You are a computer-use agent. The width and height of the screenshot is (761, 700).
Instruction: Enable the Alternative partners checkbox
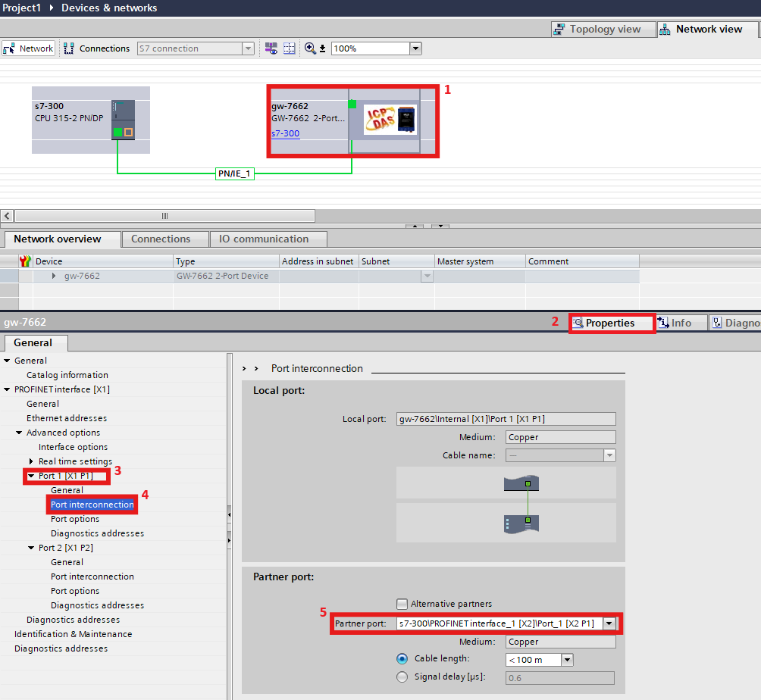point(402,604)
